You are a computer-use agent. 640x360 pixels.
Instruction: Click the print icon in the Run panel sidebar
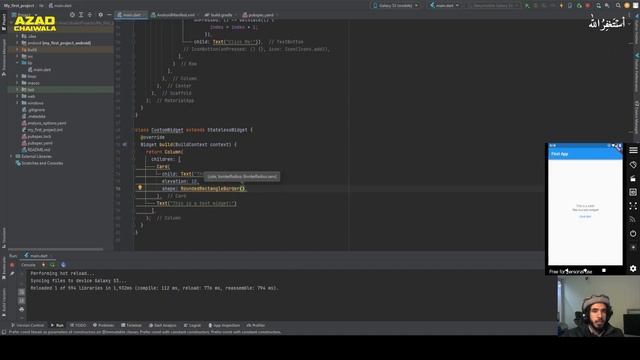tap(22, 309)
